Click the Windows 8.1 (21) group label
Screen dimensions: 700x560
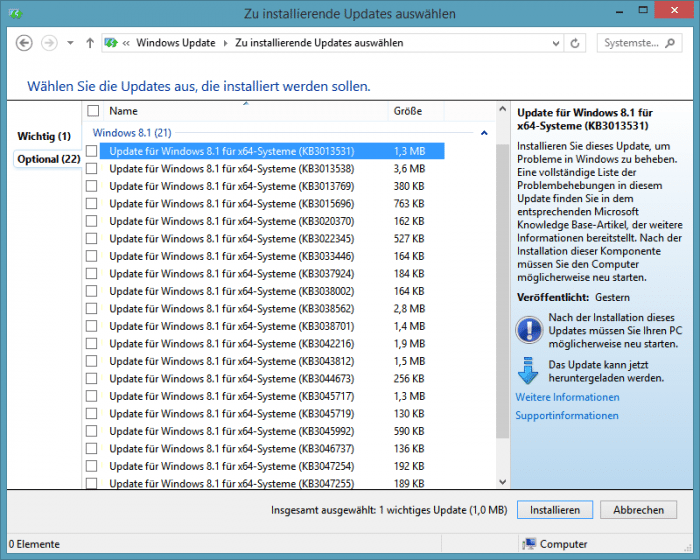[132, 133]
